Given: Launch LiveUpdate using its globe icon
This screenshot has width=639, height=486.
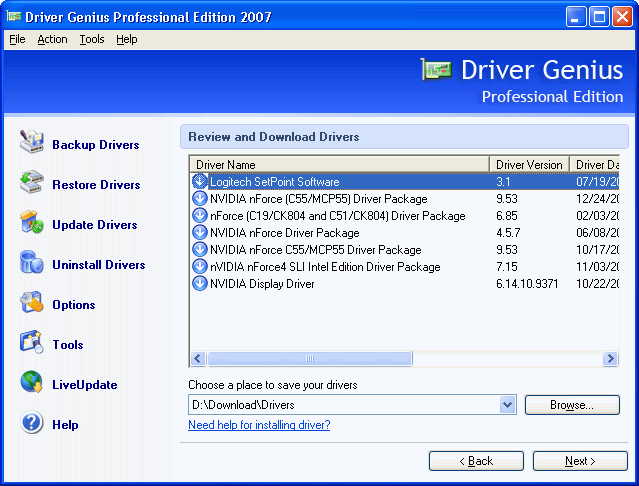Looking at the screenshot, I should coord(32,384).
